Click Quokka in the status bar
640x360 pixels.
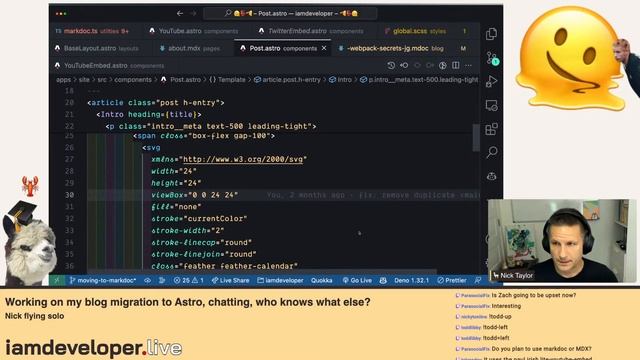tap(322, 280)
